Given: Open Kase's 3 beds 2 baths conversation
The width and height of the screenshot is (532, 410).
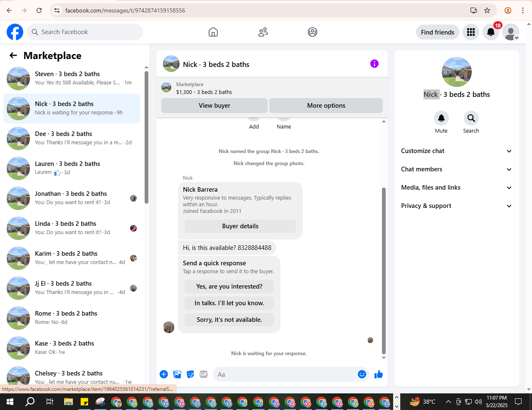Looking at the screenshot, I should pyautogui.click(x=71, y=348).
